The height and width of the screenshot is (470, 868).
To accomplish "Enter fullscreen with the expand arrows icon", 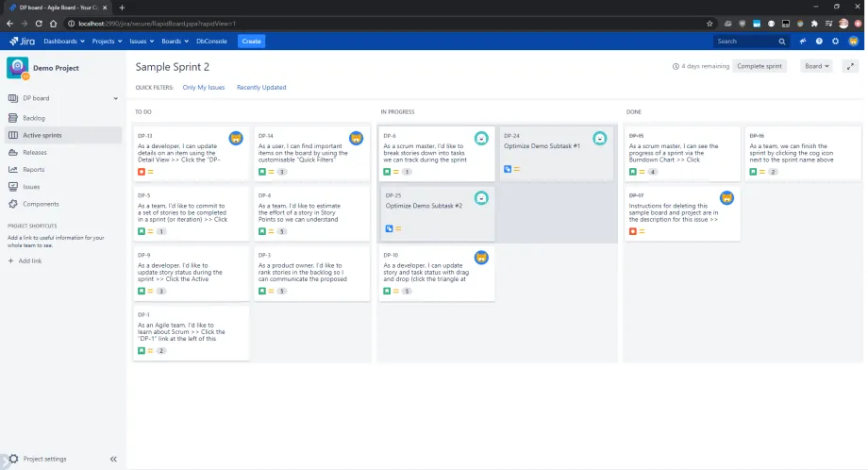I will click(x=850, y=66).
